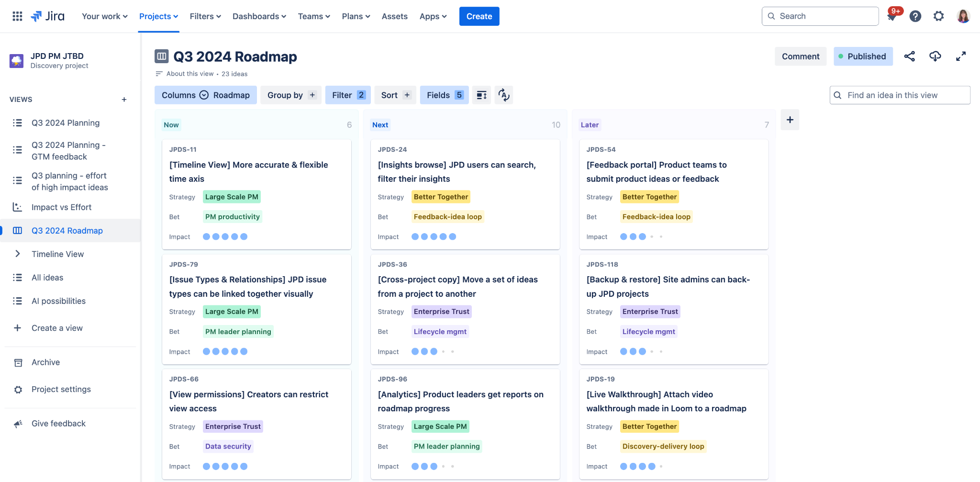Click the export cloud download icon
Screen dimensions: 980x482
pos(935,56)
